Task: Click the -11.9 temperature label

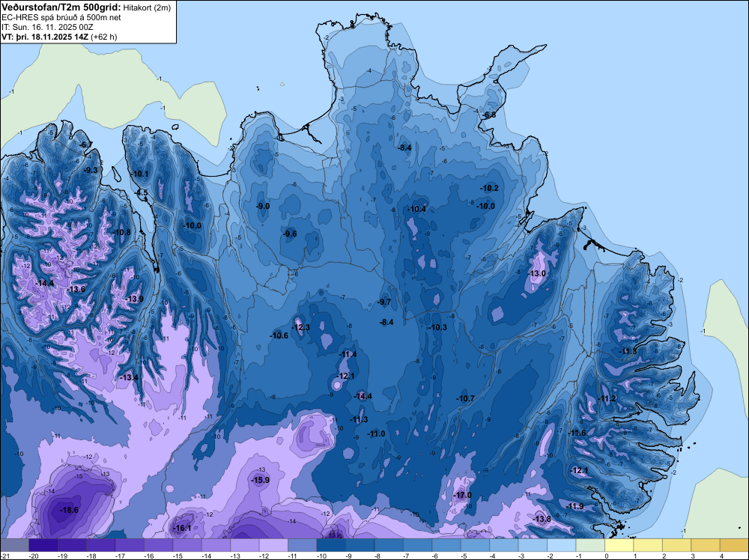Action: 574,506
